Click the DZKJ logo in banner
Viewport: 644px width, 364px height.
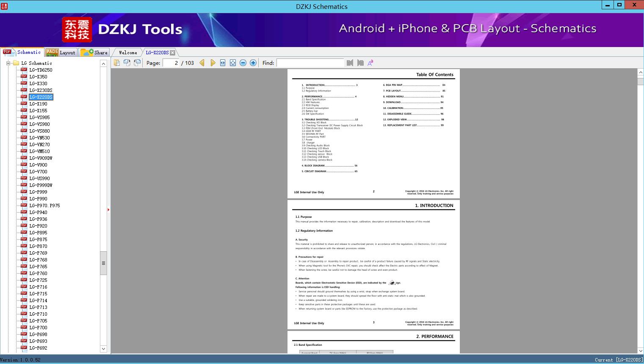pyautogui.click(x=77, y=30)
